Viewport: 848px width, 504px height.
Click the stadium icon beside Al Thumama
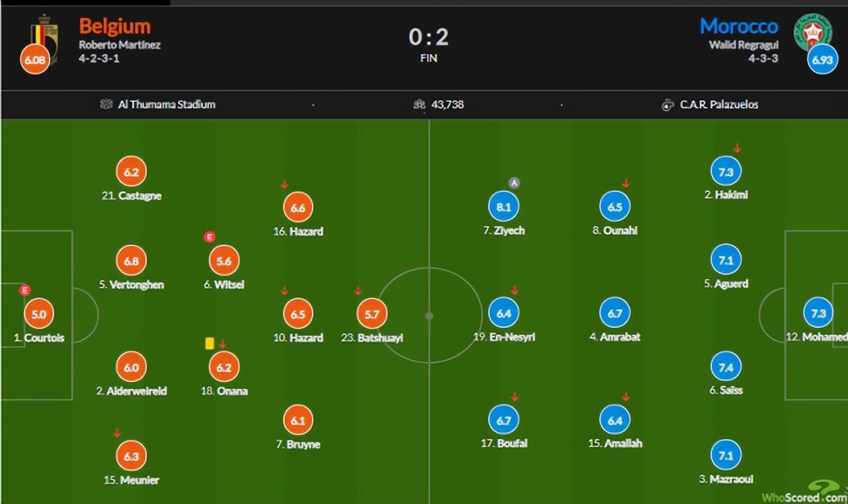106,104
